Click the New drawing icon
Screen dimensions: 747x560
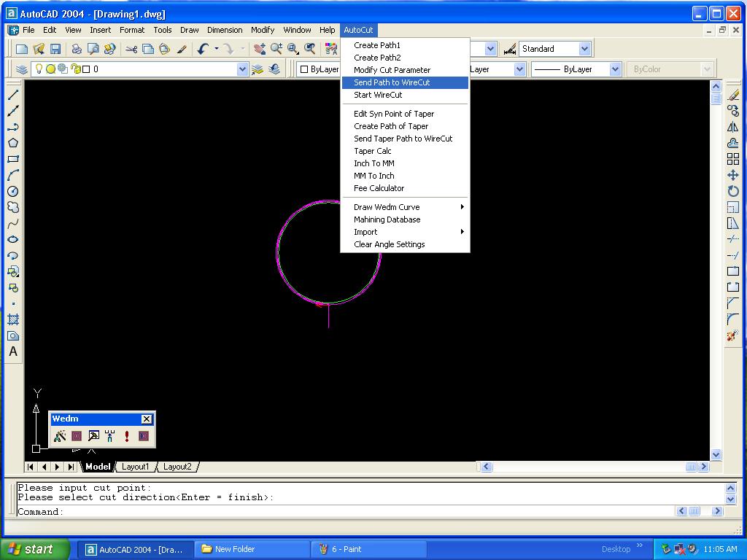click(x=22, y=49)
